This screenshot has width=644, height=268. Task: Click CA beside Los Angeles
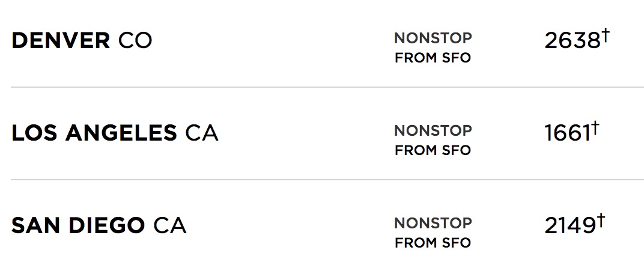[x=202, y=133]
